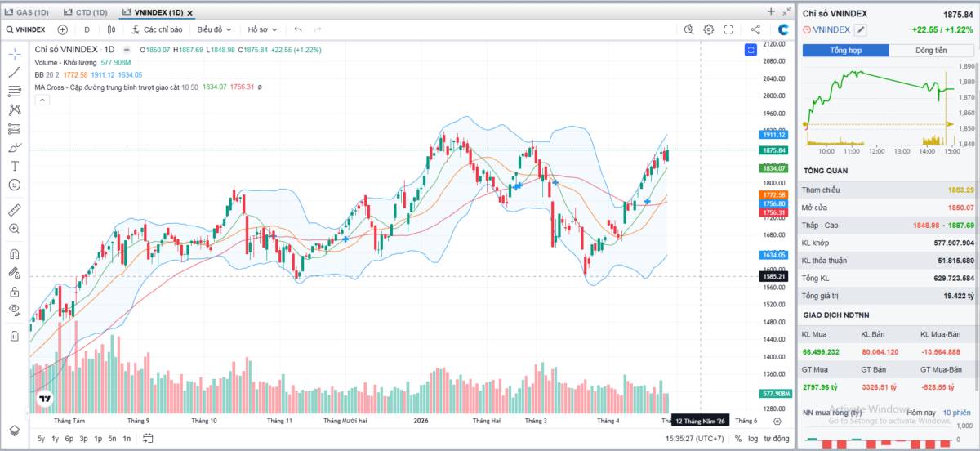Set range to 3p

click(83, 439)
